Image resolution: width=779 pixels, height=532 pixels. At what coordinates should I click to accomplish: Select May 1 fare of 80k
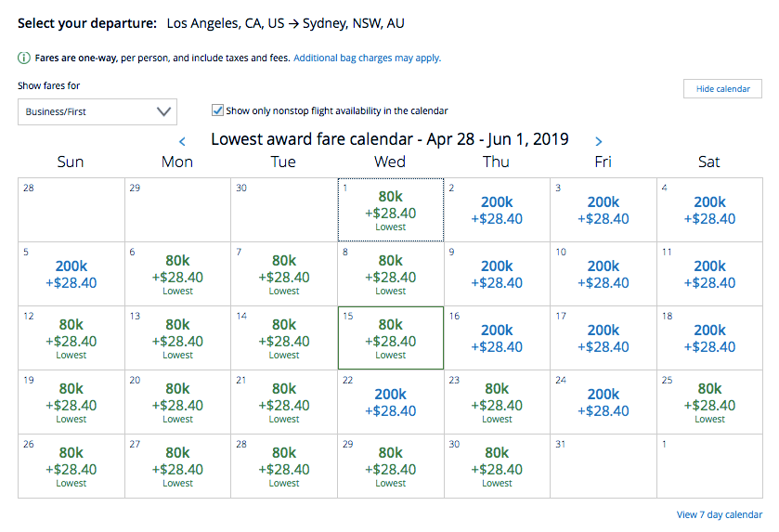pos(390,210)
